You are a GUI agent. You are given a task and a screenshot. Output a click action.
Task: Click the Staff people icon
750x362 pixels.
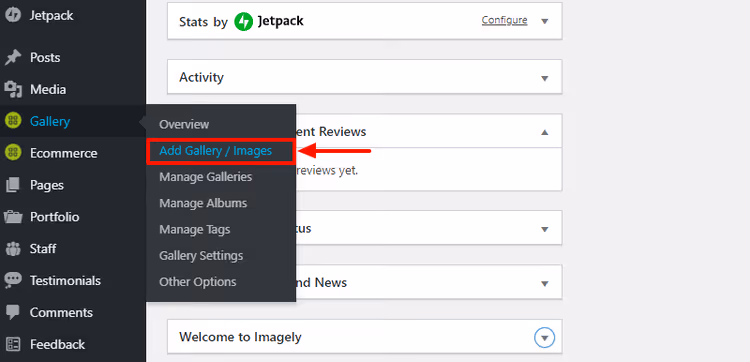point(13,249)
